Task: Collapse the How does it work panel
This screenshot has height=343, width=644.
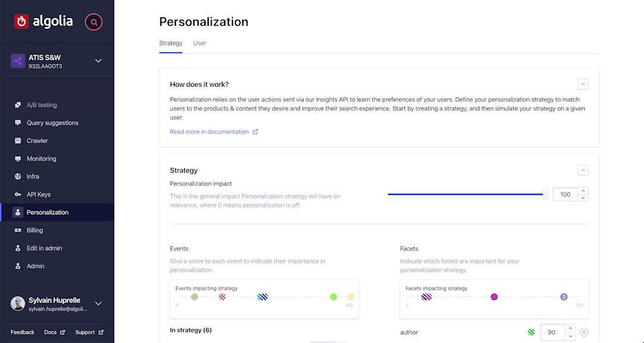Action: pyautogui.click(x=583, y=84)
